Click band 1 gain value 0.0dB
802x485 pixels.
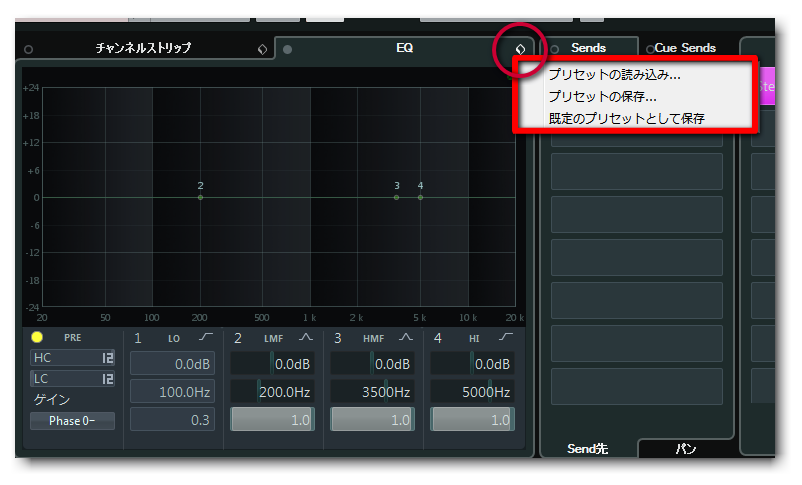172,364
